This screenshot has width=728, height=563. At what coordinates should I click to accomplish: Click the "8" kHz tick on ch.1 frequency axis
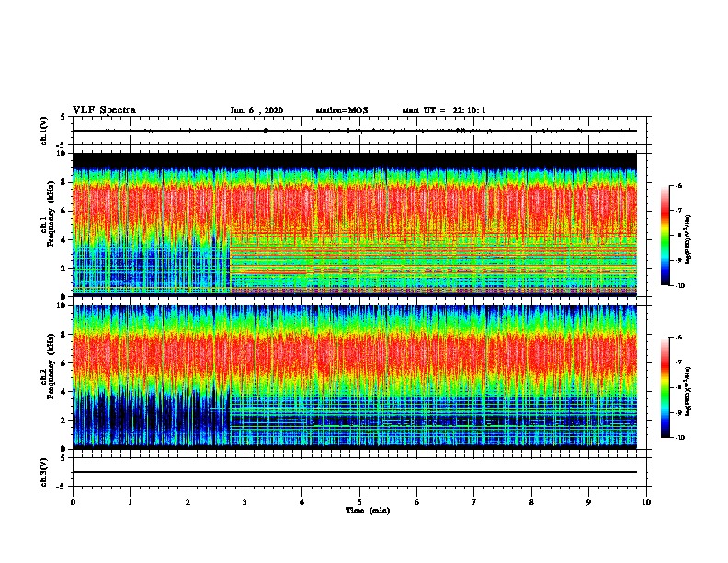click(x=64, y=182)
